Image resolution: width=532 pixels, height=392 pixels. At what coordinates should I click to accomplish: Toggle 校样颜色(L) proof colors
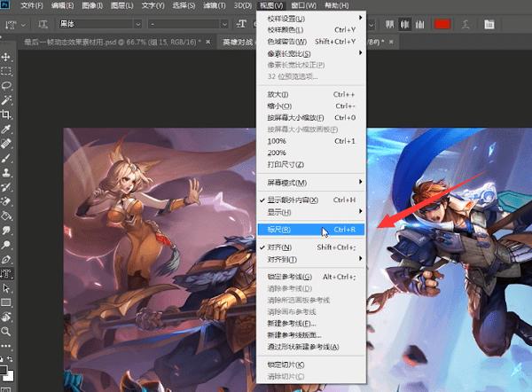tap(310, 30)
